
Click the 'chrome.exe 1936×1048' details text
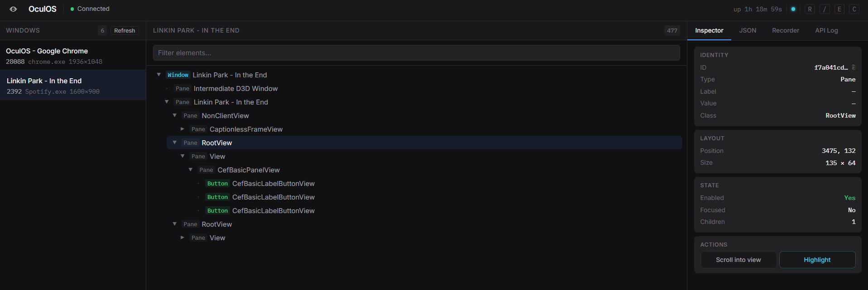tap(65, 62)
